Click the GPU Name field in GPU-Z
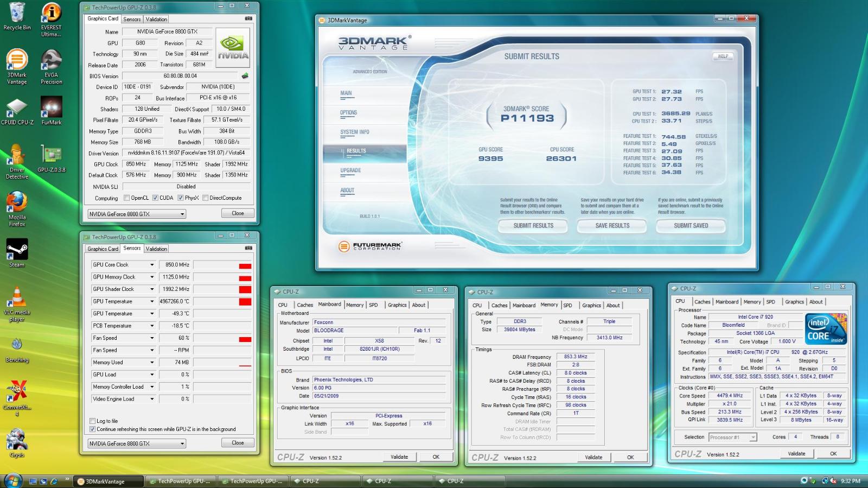Viewport: 868px width, 488px height. click(167, 32)
